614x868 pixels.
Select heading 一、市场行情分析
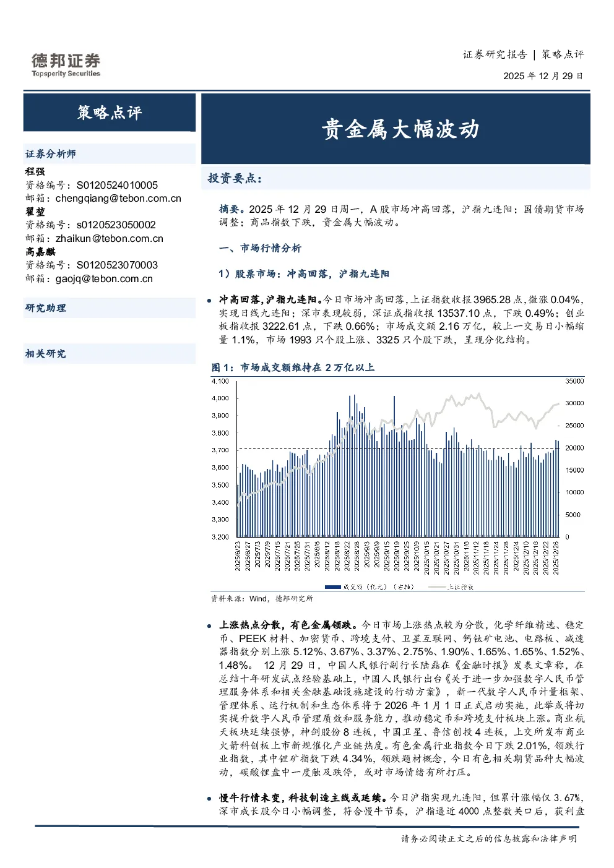click(260, 248)
